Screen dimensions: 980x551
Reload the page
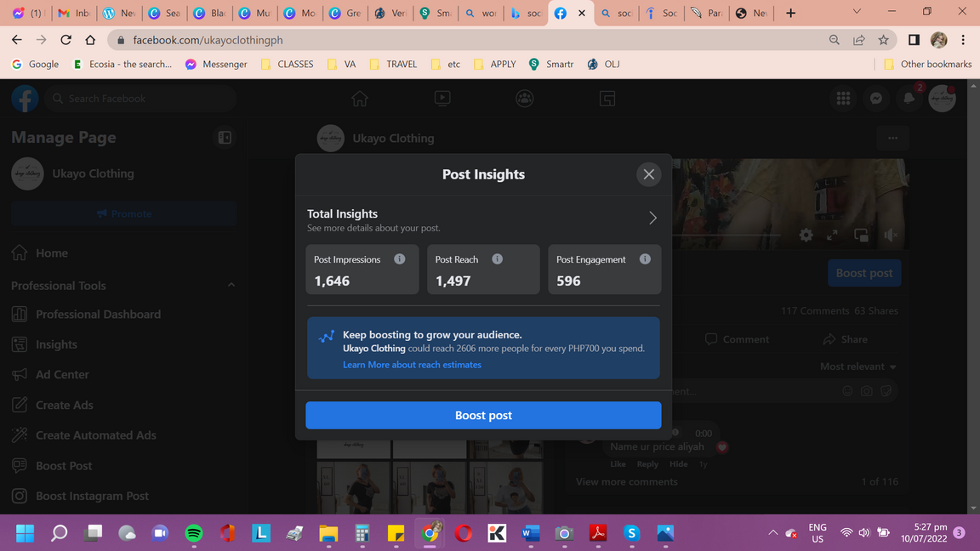[x=66, y=40]
